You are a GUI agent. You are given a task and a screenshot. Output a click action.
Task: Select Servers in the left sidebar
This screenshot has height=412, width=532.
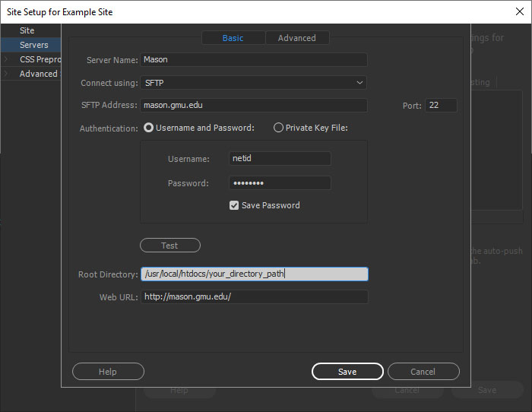[x=33, y=45]
